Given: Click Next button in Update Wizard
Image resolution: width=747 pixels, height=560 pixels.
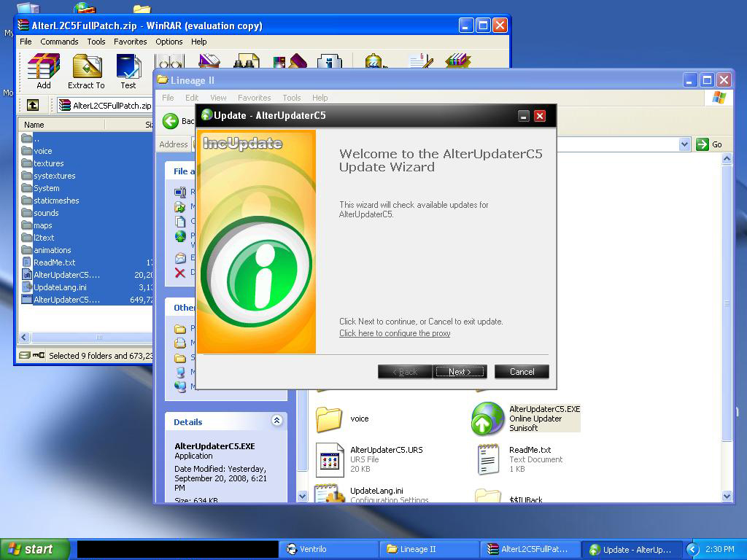Looking at the screenshot, I should [x=460, y=371].
